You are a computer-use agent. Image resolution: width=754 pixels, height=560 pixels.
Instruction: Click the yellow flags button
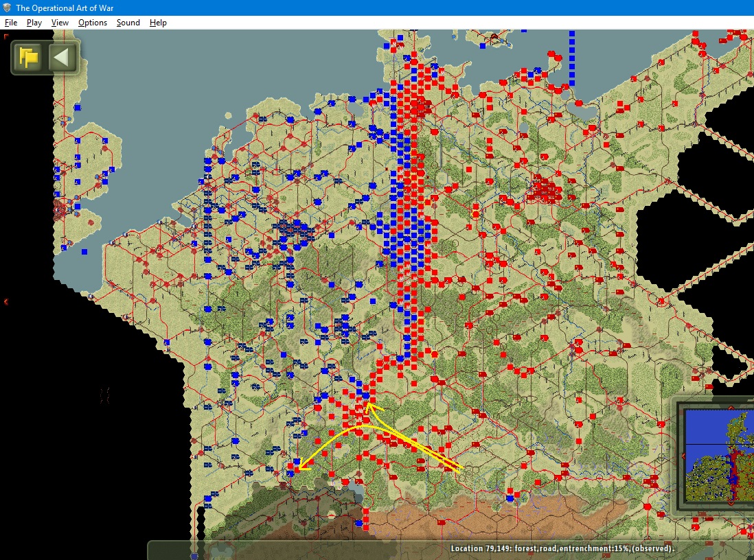click(x=28, y=57)
